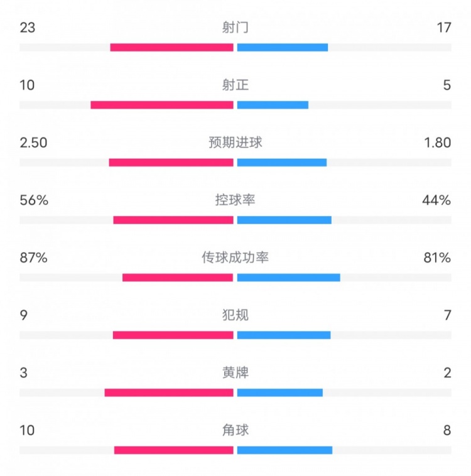The height and width of the screenshot is (476, 471).
Task: Click the 射门 stat label
Action: [x=235, y=28]
